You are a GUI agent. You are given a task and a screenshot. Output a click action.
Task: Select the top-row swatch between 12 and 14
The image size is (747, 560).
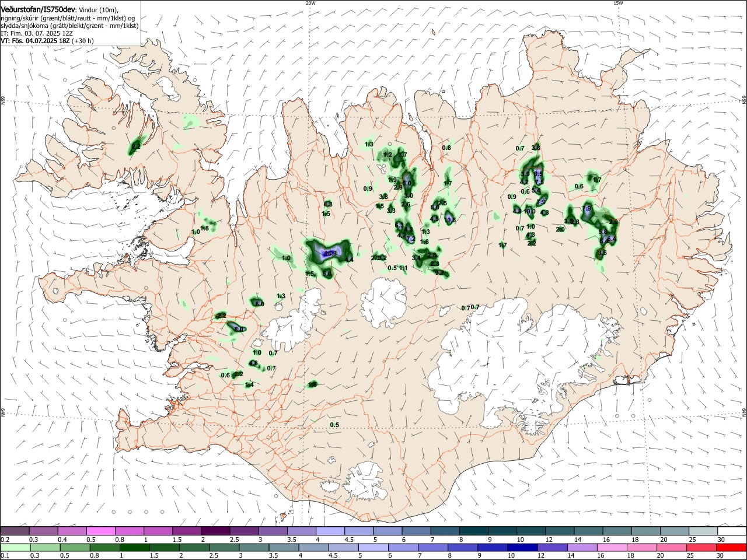click(x=560, y=531)
